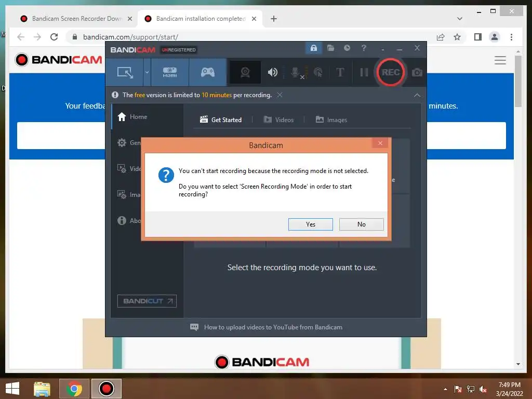Close the Bandicam Screen Recorder Download tab
Image resolution: width=532 pixels, height=399 pixels.
coord(129,19)
